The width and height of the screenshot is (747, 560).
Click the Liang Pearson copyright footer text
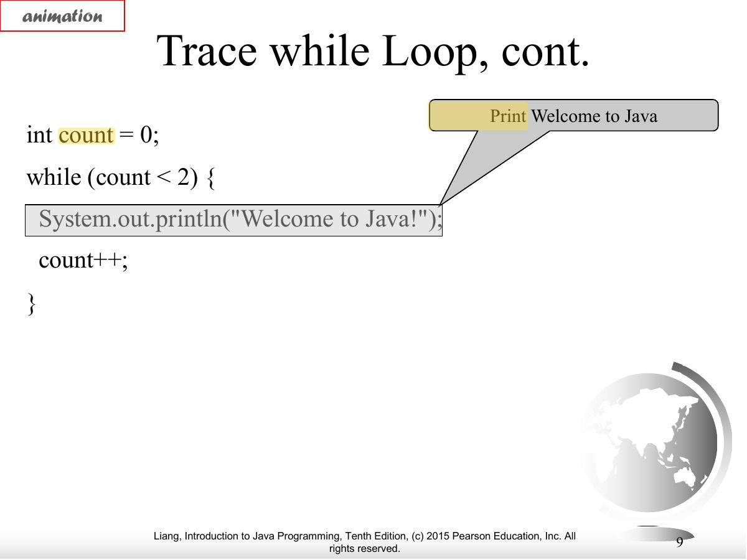(x=365, y=542)
